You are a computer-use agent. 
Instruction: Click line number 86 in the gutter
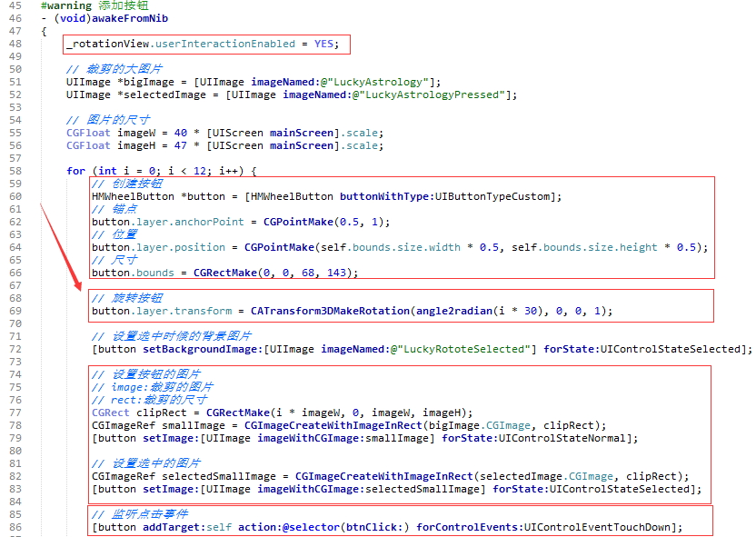15,527
